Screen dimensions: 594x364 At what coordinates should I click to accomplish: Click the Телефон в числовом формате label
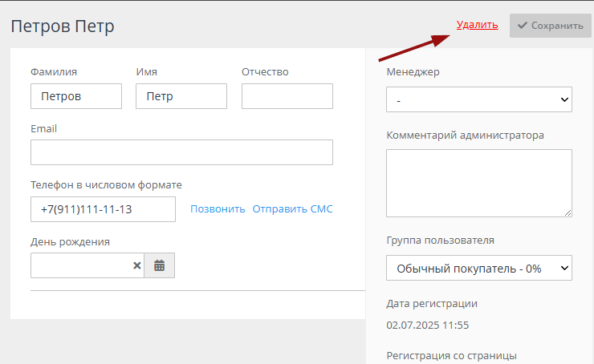coord(106,185)
